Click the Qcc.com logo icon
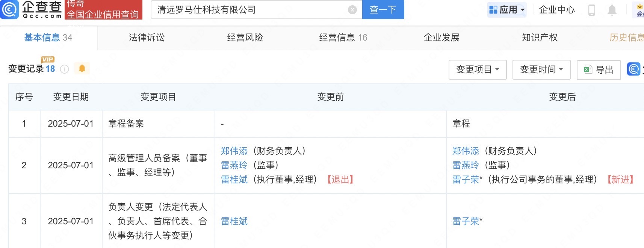The width and height of the screenshot is (644, 248). tap(9, 9)
